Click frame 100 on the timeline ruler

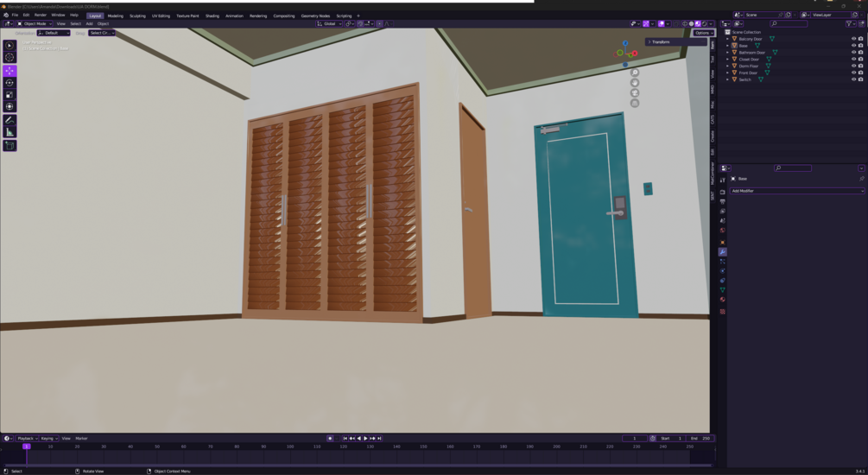point(290,446)
